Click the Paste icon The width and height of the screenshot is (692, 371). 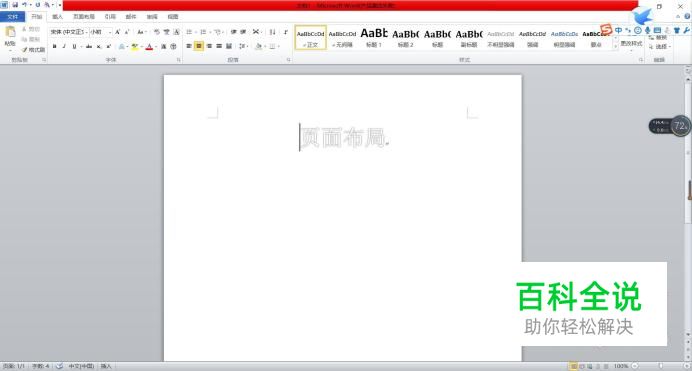pos(10,32)
